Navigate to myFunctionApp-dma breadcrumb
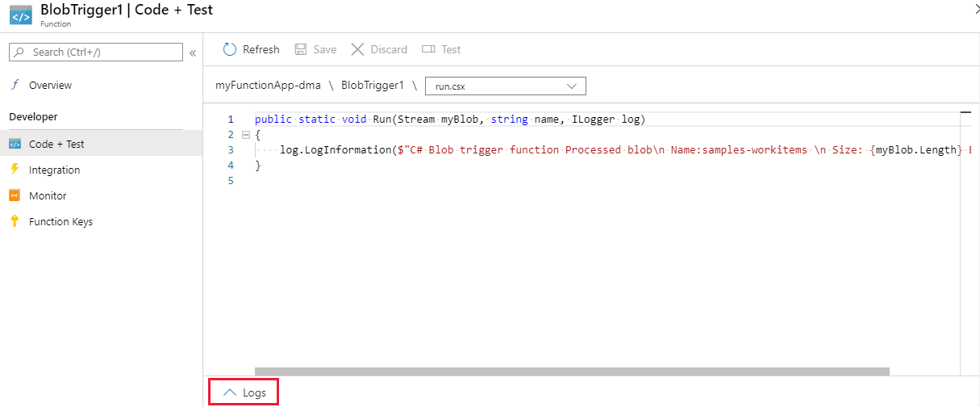The image size is (980, 407). 268,85
